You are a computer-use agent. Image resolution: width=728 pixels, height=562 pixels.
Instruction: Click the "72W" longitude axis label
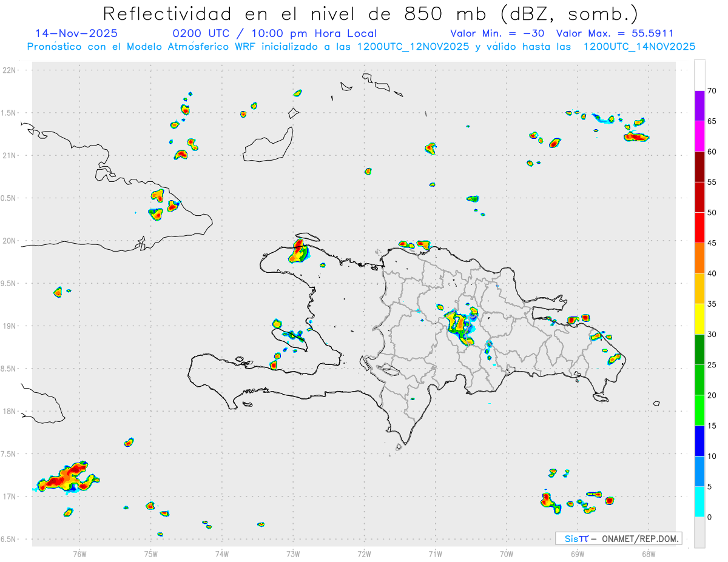point(364,554)
